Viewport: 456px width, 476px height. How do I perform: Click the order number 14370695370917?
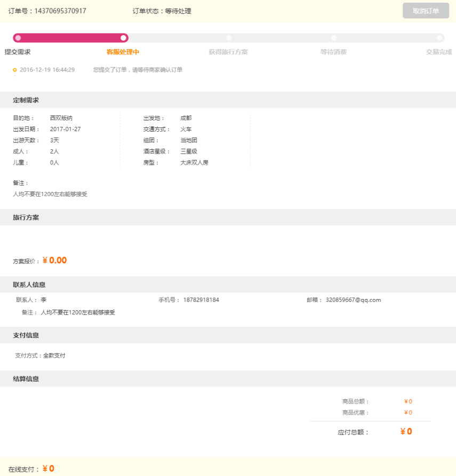coord(60,11)
